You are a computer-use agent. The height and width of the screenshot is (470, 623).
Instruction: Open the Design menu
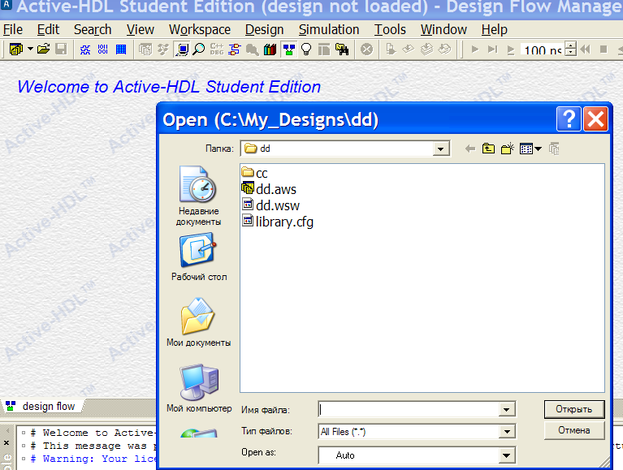(x=264, y=29)
